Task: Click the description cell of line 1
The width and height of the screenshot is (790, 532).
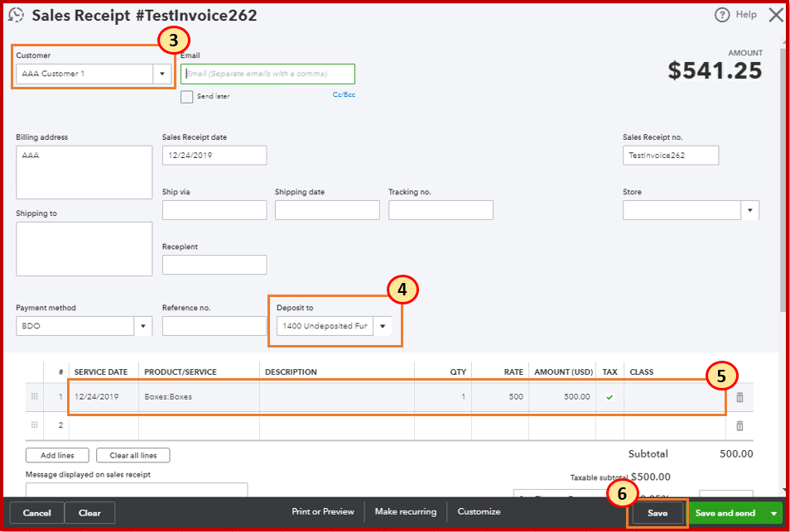Action: point(337,396)
